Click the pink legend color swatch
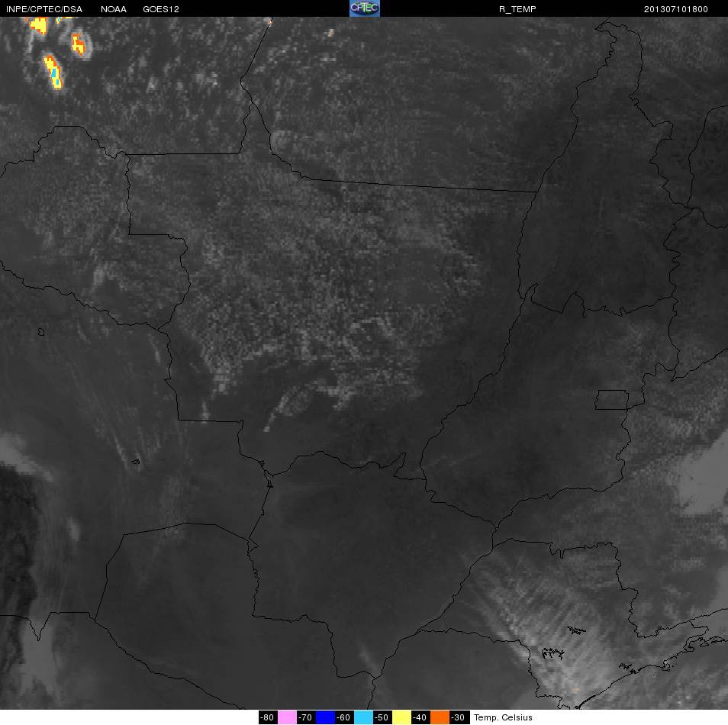Screen dimensions: 728x725 (288, 717)
